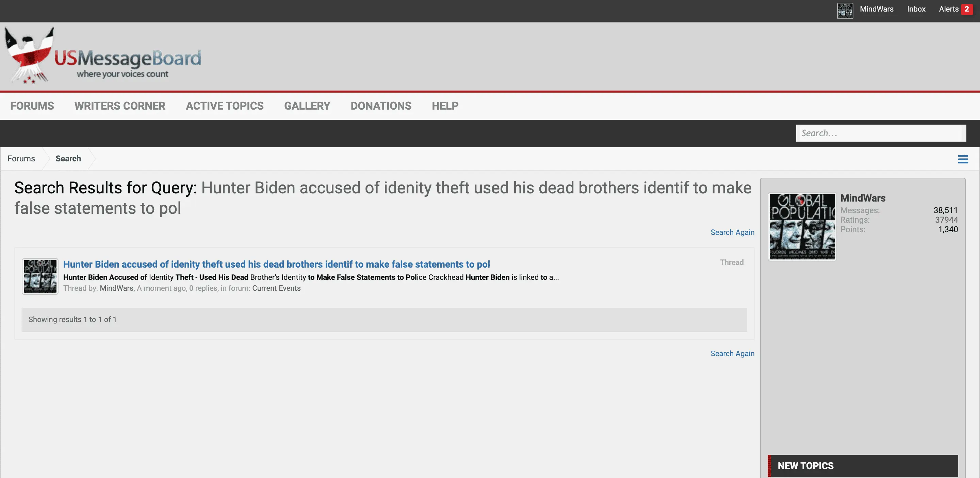Open MindWars username menu in top bar
The image size is (980, 478).
pos(877,9)
